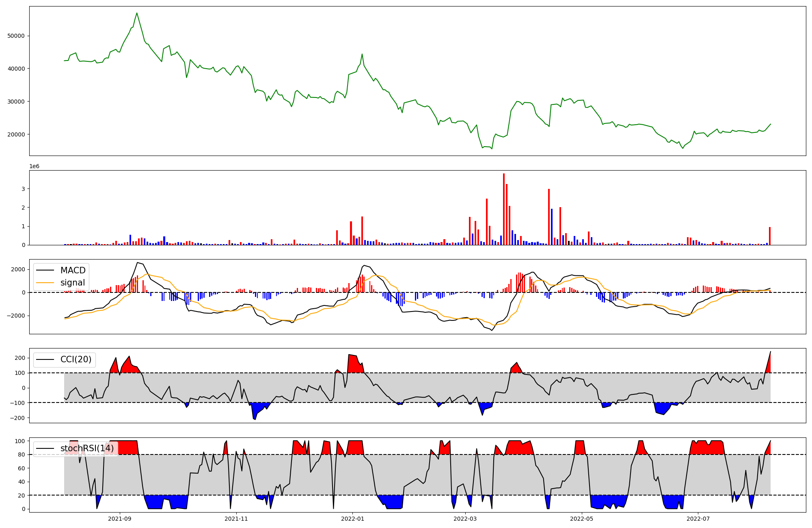Image resolution: width=812 pixels, height=528 pixels.
Task: Click the 20000 price axis tick label
Action: pos(16,134)
